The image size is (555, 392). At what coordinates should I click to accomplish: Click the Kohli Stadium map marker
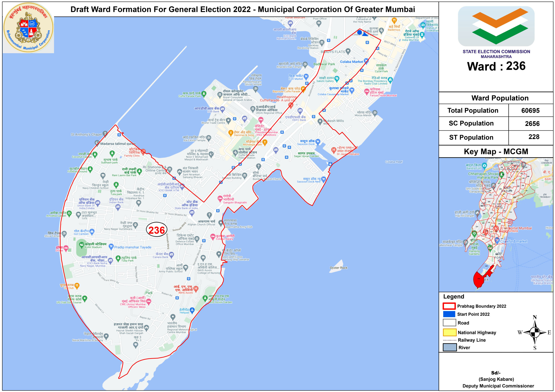click(x=81, y=244)
